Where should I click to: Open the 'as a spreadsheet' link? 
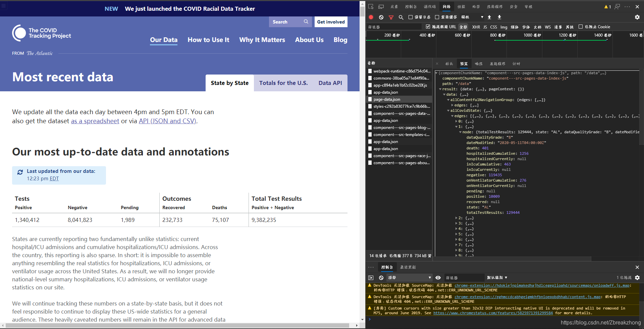(x=95, y=121)
